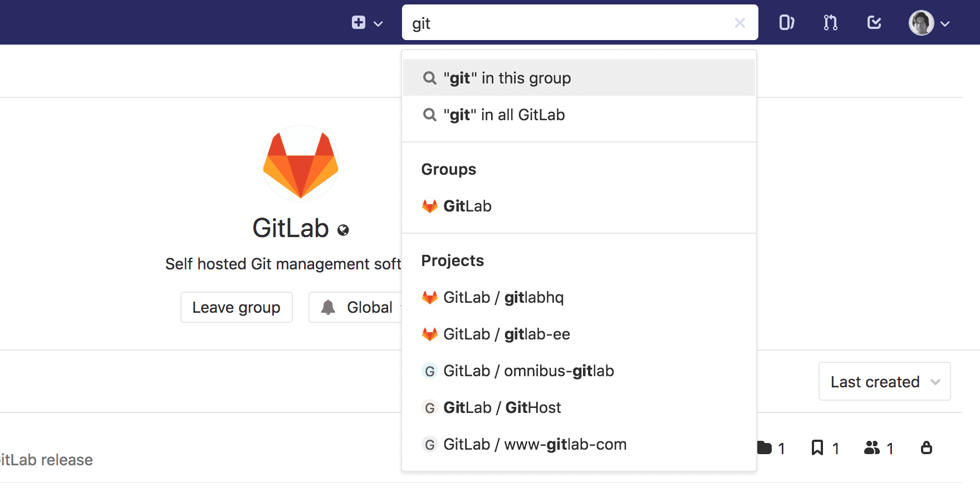Click the Projects section heading
The width and height of the screenshot is (980, 497).
453,260
